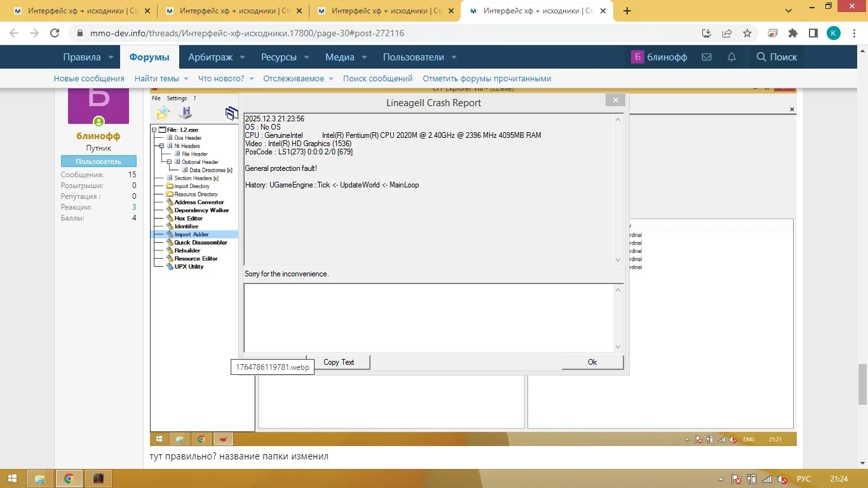868x488 pixels.
Task: Click the bookmark star icon in address bar
Action: pos(747,34)
